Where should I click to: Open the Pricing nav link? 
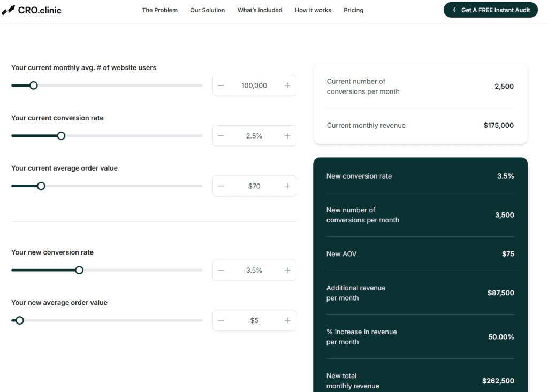click(x=353, y=10)
